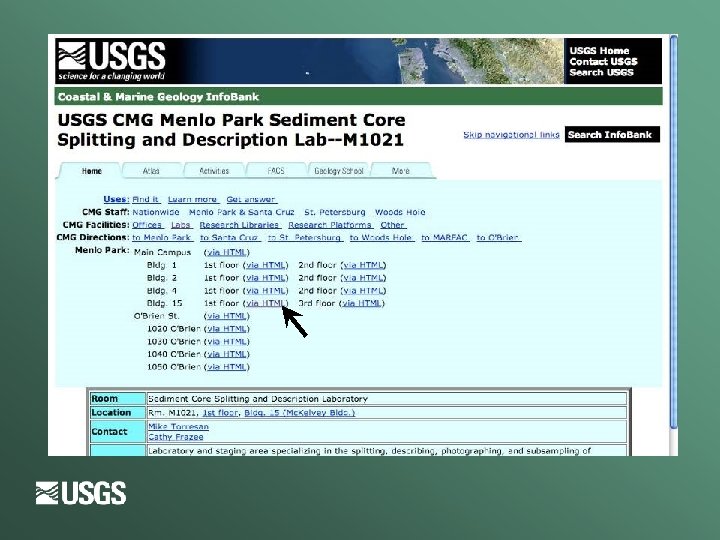Open the Find it link
This screenshot has height=540, width=720.
pyautogui.click(x=146, y=199)
